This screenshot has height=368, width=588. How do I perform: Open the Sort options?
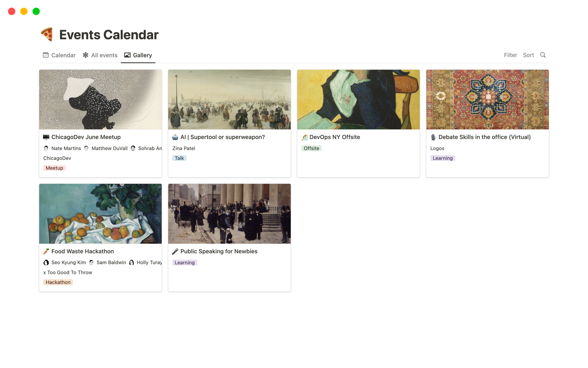tap(528, 55)
